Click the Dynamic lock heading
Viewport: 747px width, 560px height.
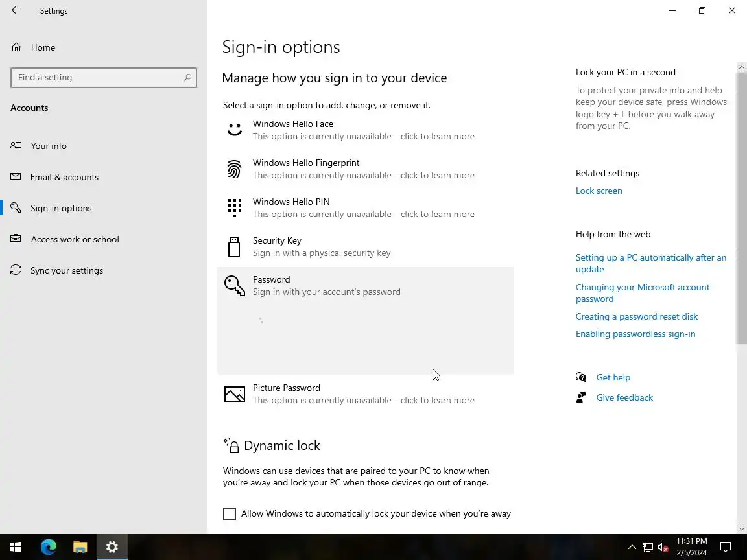pyautogui.click(x=282, y=445)
